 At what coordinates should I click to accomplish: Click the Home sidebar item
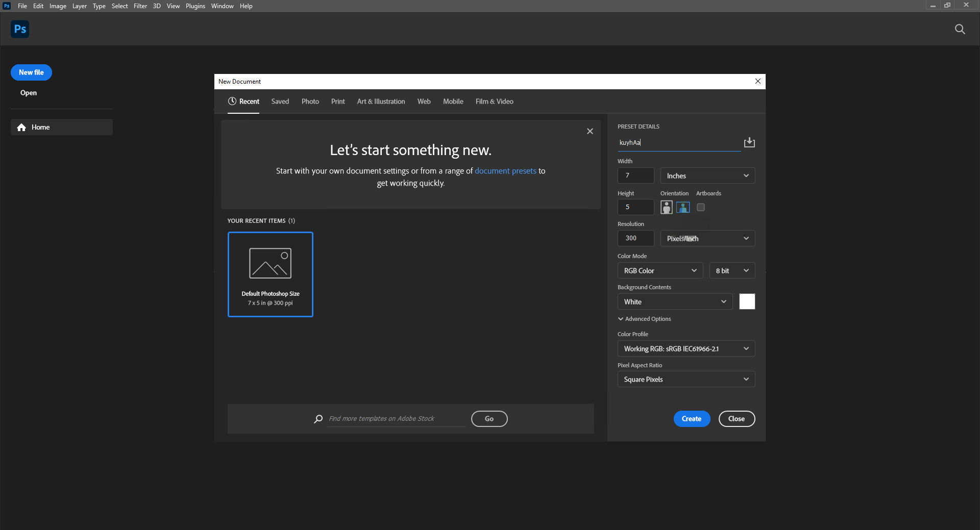pos(62,127)
